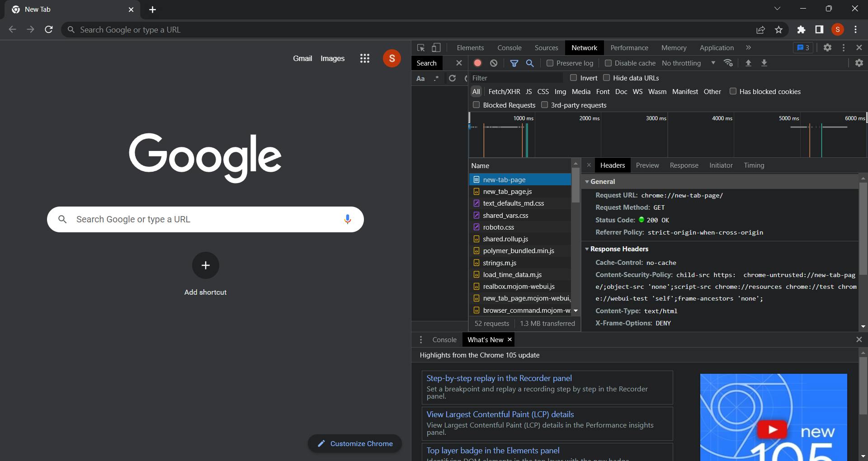868x461 pixels.
Task: Check the Hide data URLs filter
Action: click(606, 78)
